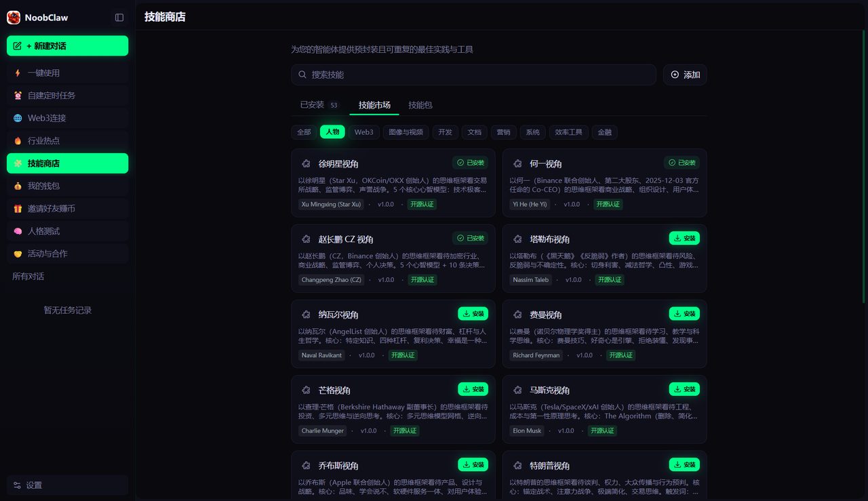This screenshot has height=501, width=868.
Task: Click the puzzle icon on 塔勒布视角 card
Action: (517, 239)
